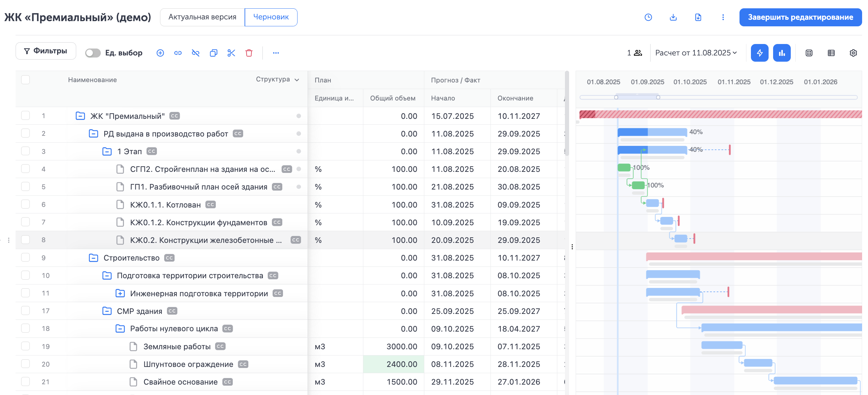Expand 'Инженерная подготовка территории' folder
The height and width of the screenshot is (395, 868).
click(120, 293)
